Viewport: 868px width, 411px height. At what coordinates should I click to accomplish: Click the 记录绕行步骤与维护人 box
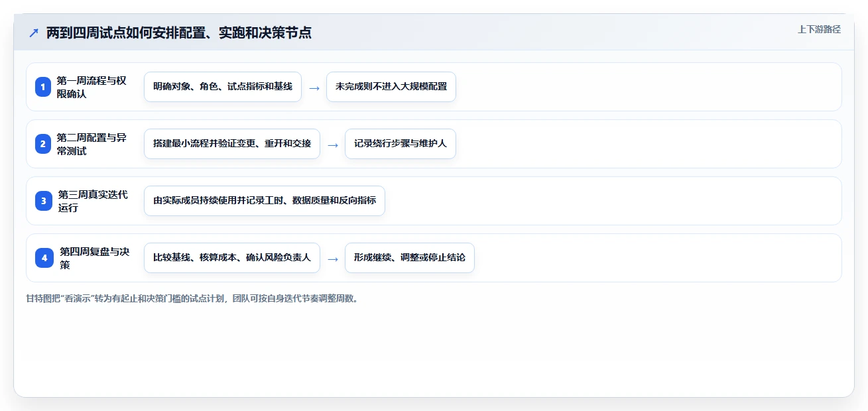click(401, 144)
